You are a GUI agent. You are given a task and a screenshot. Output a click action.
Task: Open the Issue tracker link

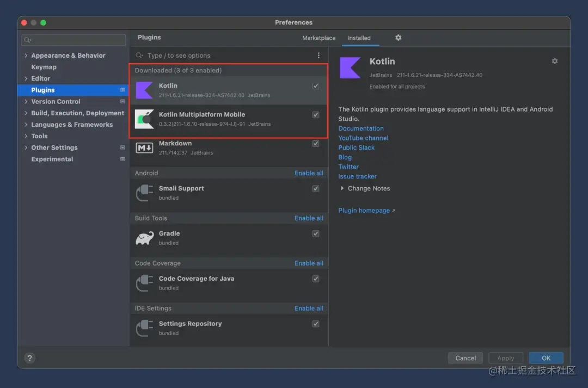pyautogui.click(x=357, y=176)
